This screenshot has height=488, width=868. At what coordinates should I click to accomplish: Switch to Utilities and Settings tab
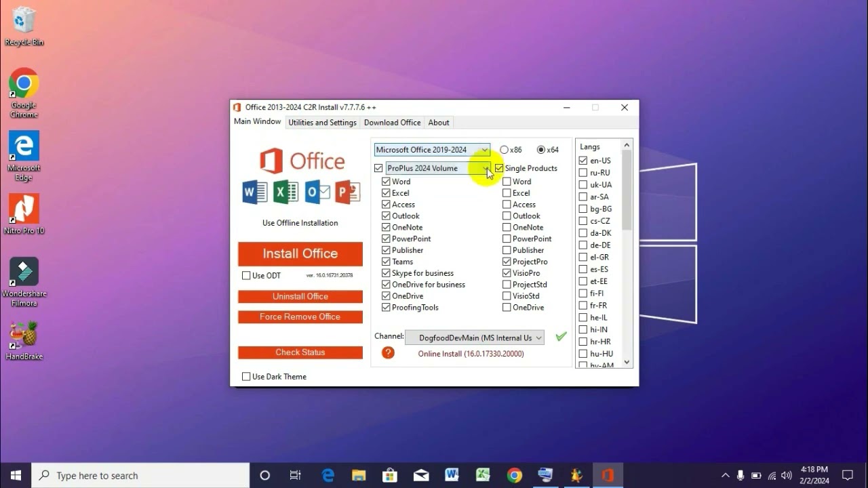[x=322, y=123]
